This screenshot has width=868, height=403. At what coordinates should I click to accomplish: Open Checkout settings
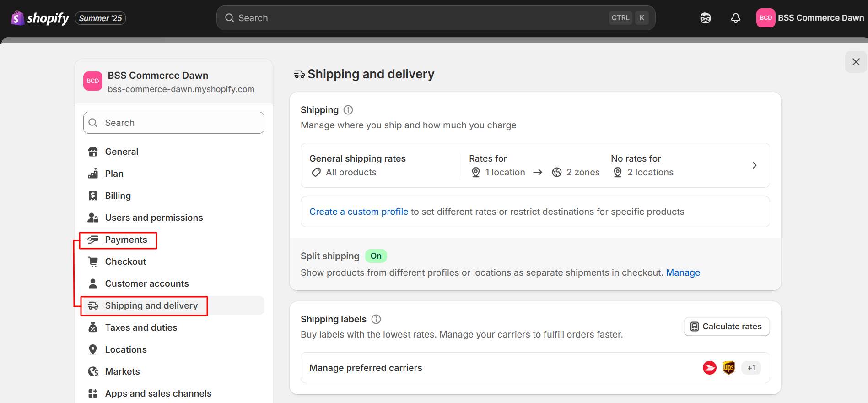click(x=174, y=261)
